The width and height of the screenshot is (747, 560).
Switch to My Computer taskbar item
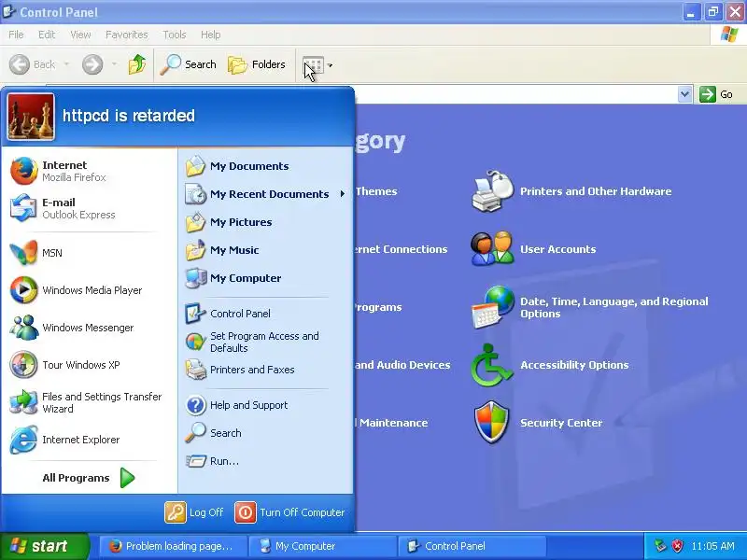point(323,546)
